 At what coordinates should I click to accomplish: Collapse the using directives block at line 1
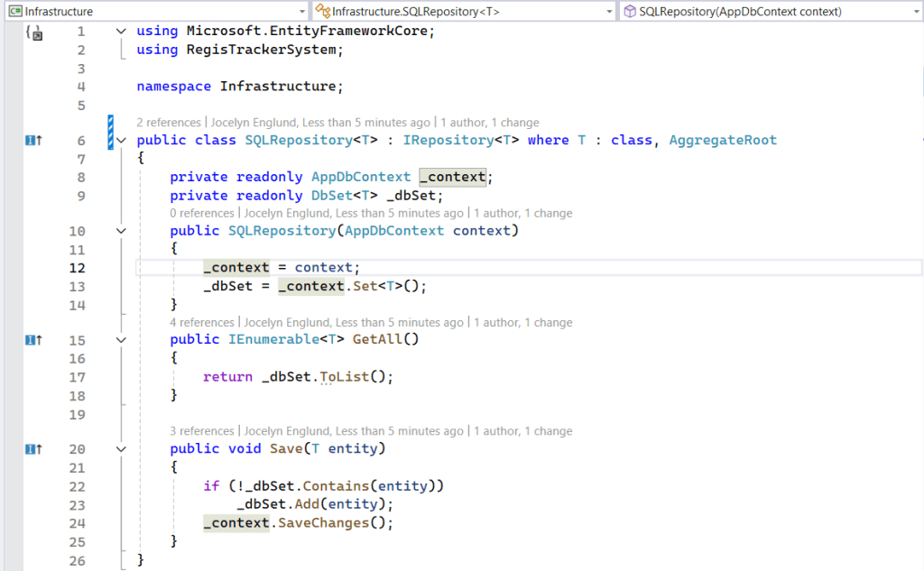click(x=122, y=32)
